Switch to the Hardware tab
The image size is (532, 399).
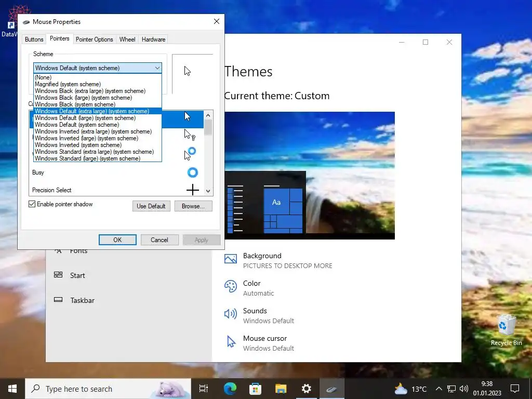(153, 39)
